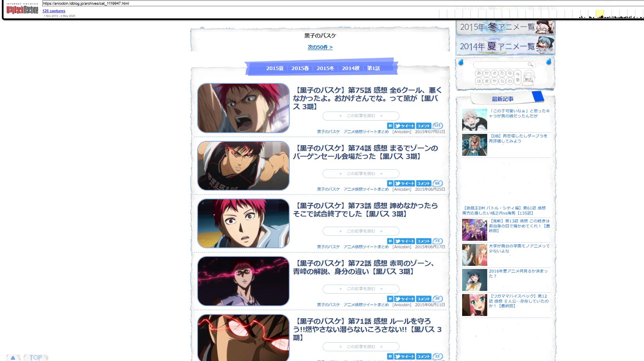Click Hatena B! icon on episode 74 post
This screenshot has height=361, width=644.
pos(390,183)
